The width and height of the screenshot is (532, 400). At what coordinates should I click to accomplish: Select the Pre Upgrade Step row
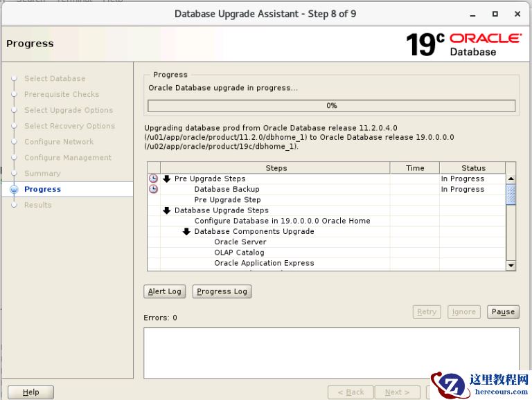pos(326,200)
